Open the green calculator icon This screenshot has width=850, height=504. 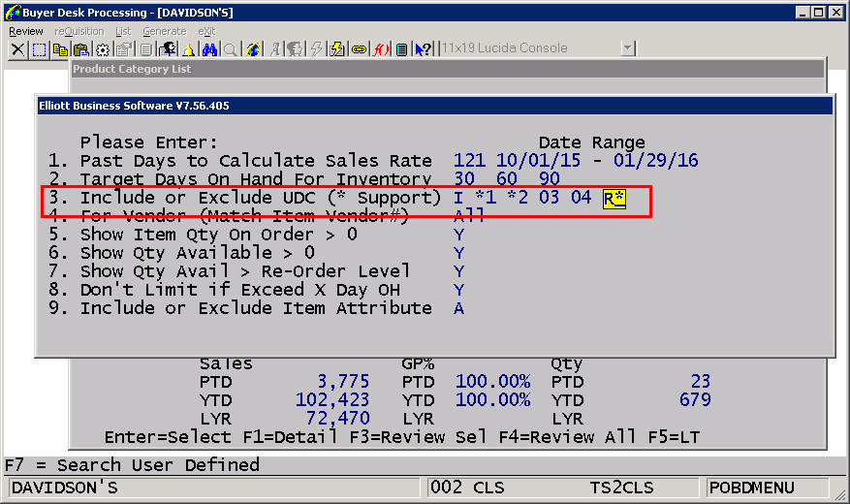[x=401, y=49]
